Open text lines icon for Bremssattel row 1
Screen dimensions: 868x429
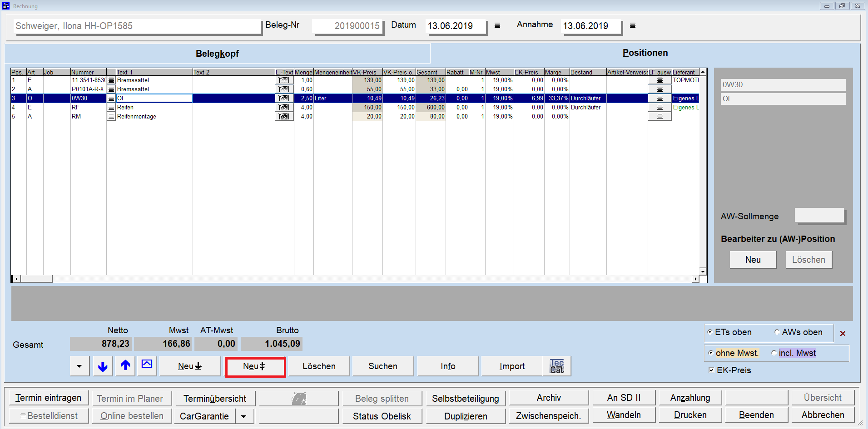(111, 80)
